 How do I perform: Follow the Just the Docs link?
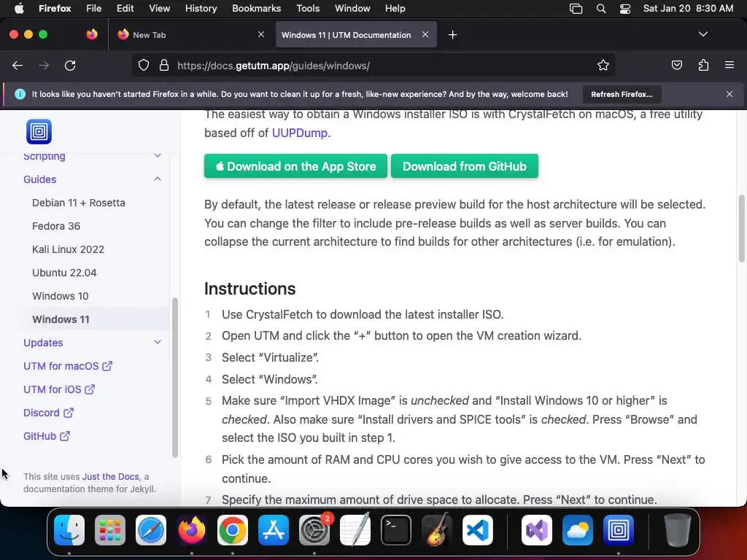pos(111,477)
